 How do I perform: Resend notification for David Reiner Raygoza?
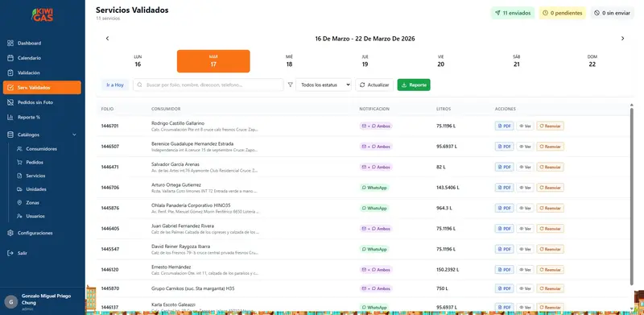tap(550, 249)
